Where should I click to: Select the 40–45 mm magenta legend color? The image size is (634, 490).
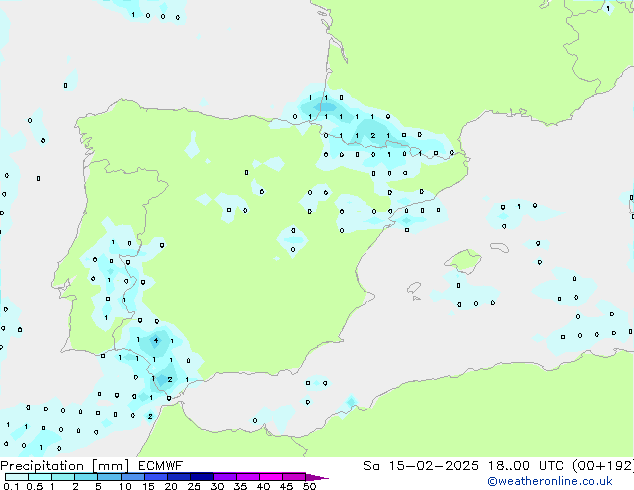pyautogui.click(x=271, y=477)
